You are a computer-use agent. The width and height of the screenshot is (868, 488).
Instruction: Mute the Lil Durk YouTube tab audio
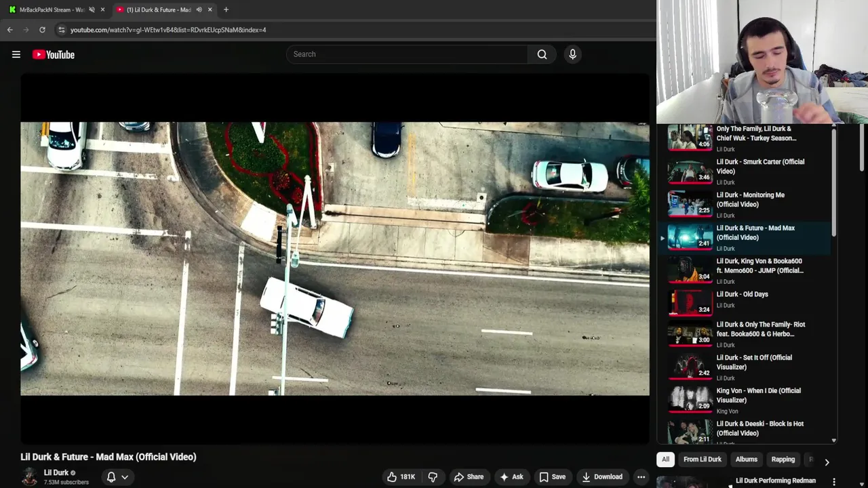199,9
